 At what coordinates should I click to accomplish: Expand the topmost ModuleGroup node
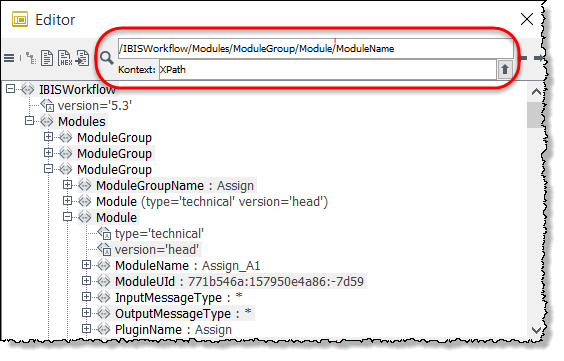pos(48,137)
